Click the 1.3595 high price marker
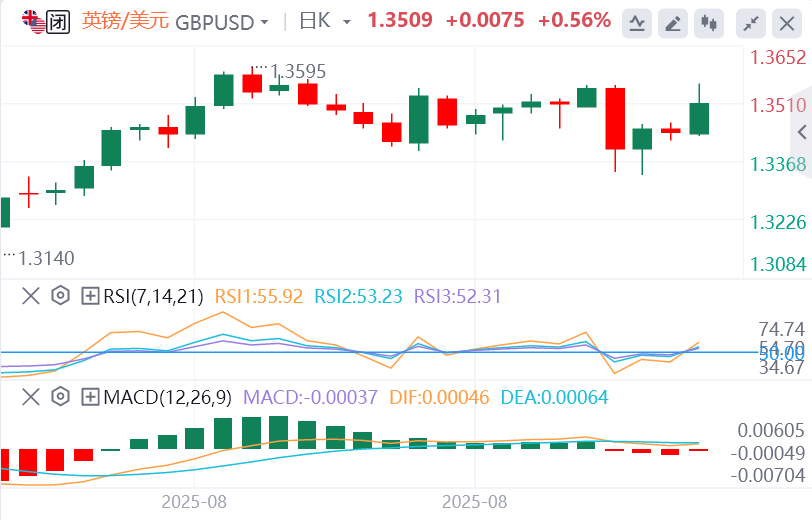This screenshot has width=812, height=520. 298,71
